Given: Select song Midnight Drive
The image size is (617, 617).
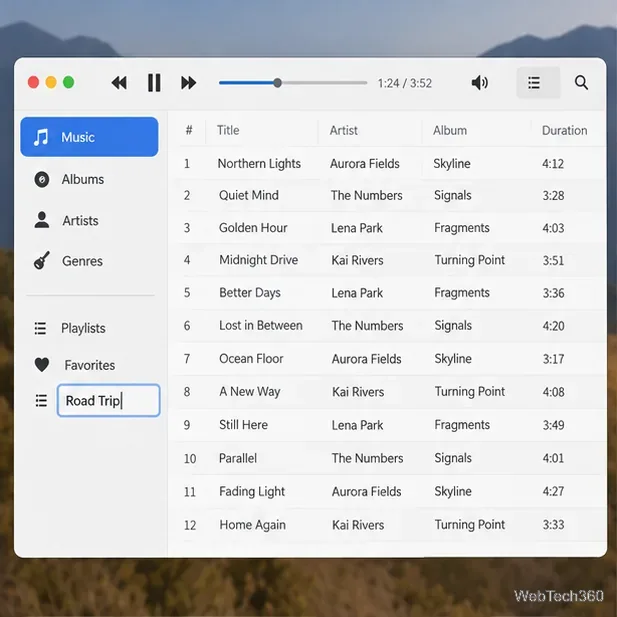Looking at the screenshot, I should [259, 260].
